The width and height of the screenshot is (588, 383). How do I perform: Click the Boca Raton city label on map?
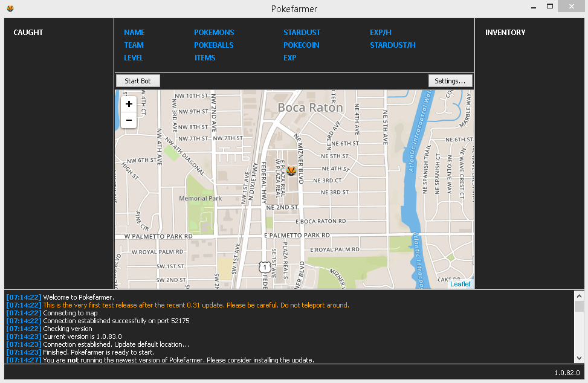coord(310,108)
